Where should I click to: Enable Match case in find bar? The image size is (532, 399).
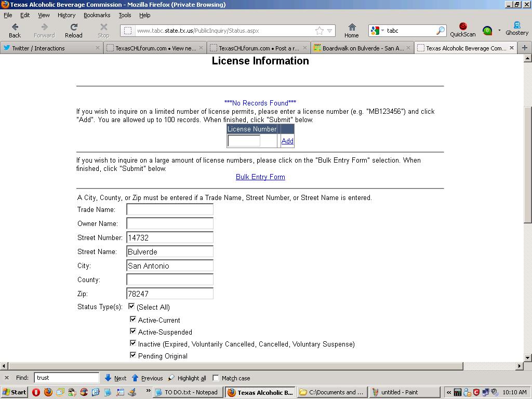(216, 378)
